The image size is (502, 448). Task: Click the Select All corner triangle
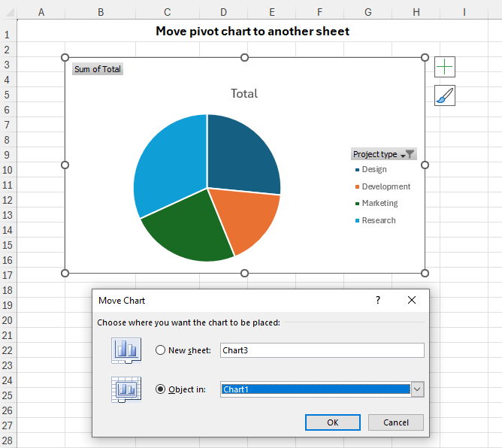tap(9, 12)
